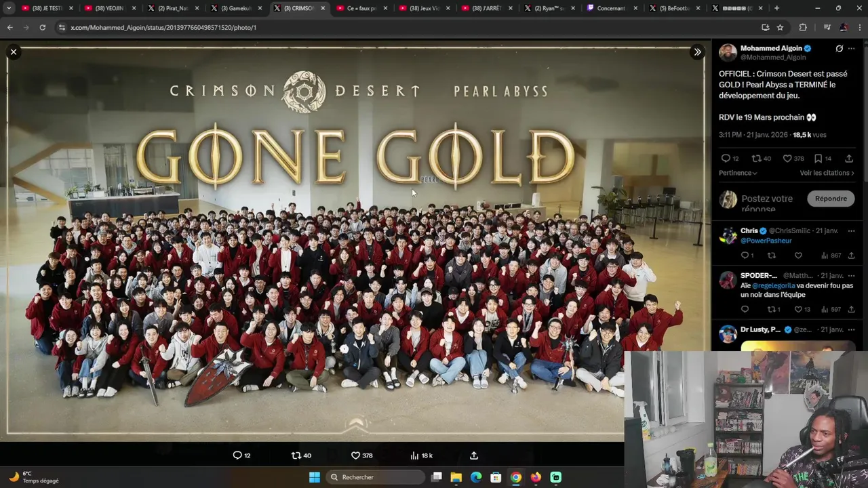Open three-dot menu on Dr Lusty's reply
Viewport: 868px width, 488px height.
851,330
